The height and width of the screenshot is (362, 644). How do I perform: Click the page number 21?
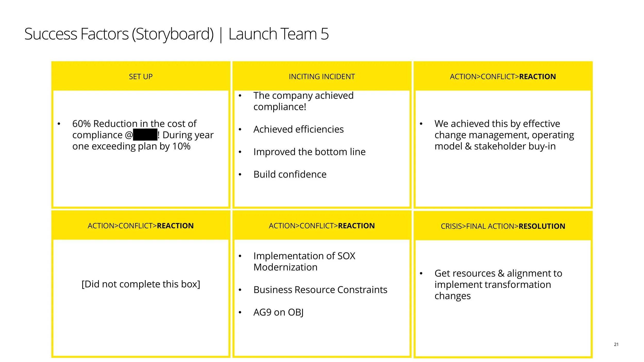point(616,344)
